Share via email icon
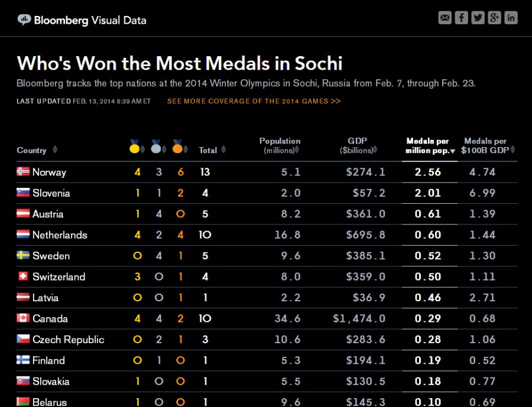 point(445,18)
